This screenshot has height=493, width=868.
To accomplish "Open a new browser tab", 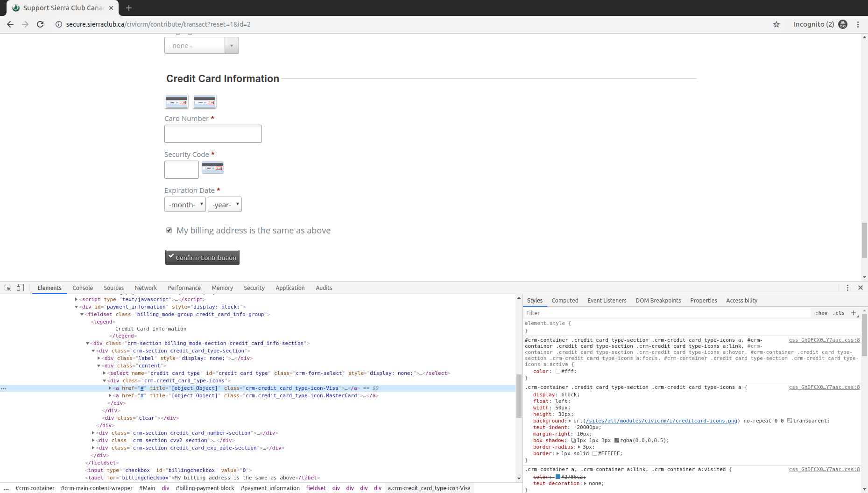I will [x=129, y=8].
